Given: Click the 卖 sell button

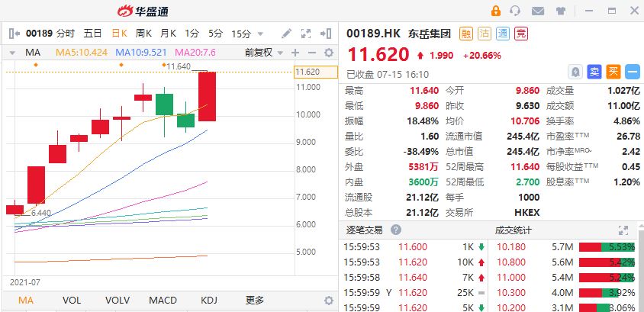Looking at the screenshot, I should (594, 72).
